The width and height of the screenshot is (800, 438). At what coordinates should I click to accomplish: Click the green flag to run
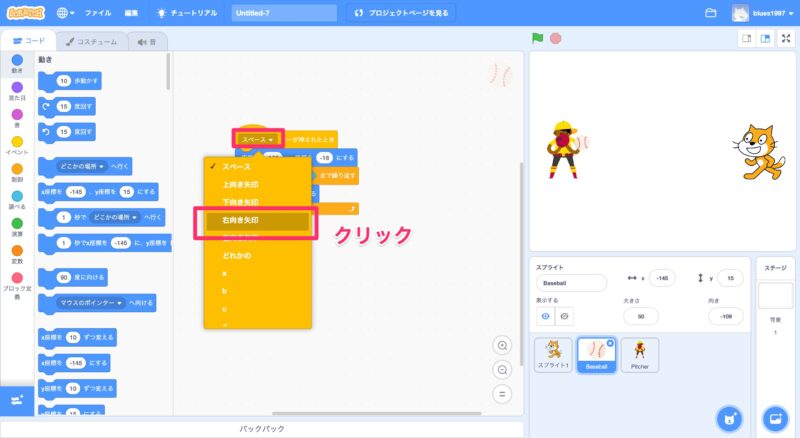point(538,39)
